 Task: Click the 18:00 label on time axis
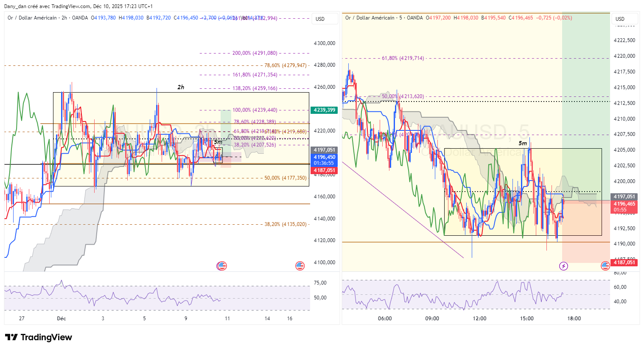[574, 319]
